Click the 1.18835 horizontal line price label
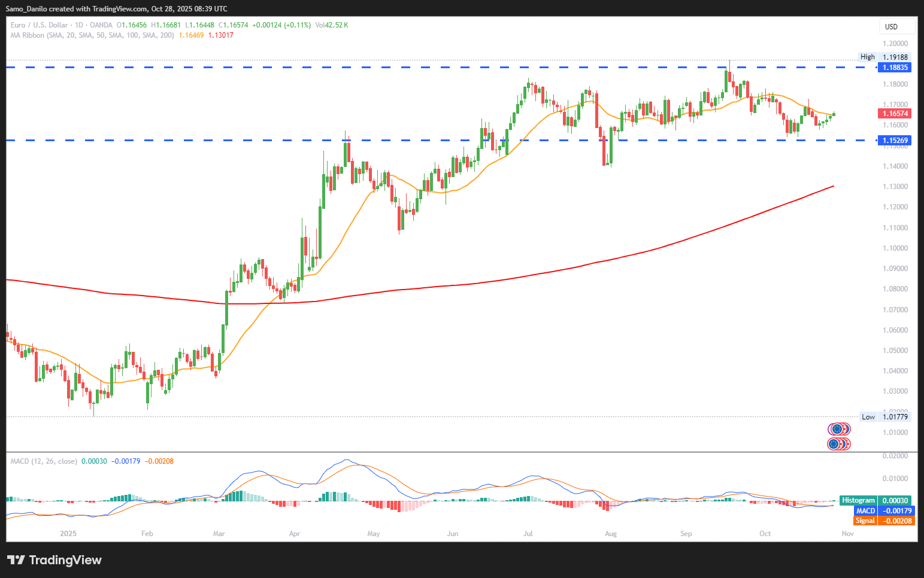Screen dimensions: 924x578 point(895,68)
